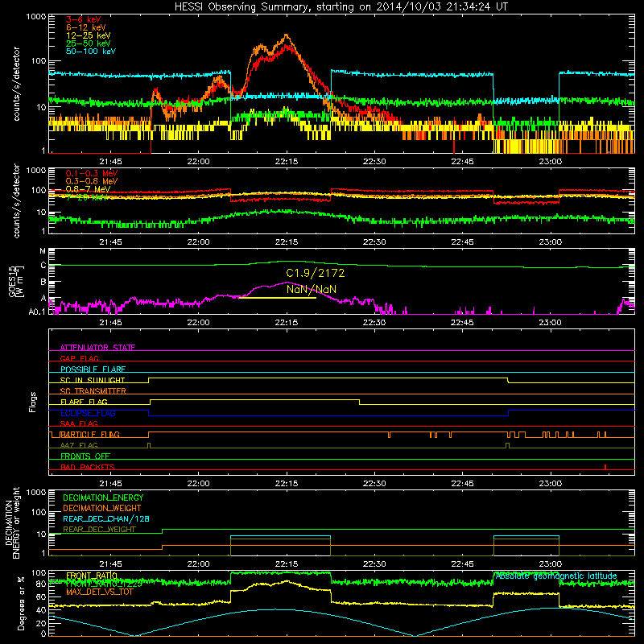Click the "Degrees or %" axis label
The width and height of the screenshot is (644, 644).
click(x=21, y=604)
